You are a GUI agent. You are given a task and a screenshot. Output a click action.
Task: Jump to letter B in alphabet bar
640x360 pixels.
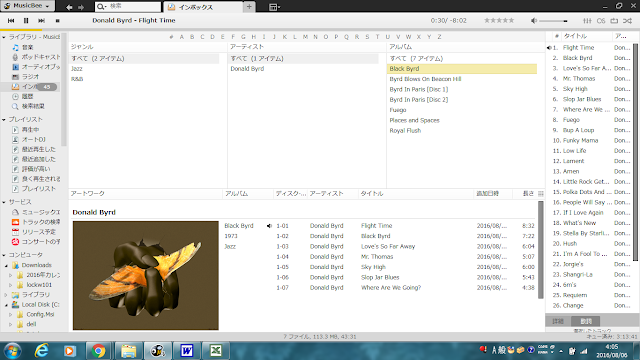[192, 37]
